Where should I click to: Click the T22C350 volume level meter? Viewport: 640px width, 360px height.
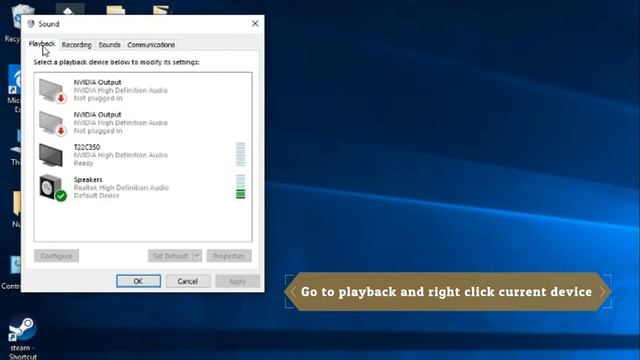240,154
